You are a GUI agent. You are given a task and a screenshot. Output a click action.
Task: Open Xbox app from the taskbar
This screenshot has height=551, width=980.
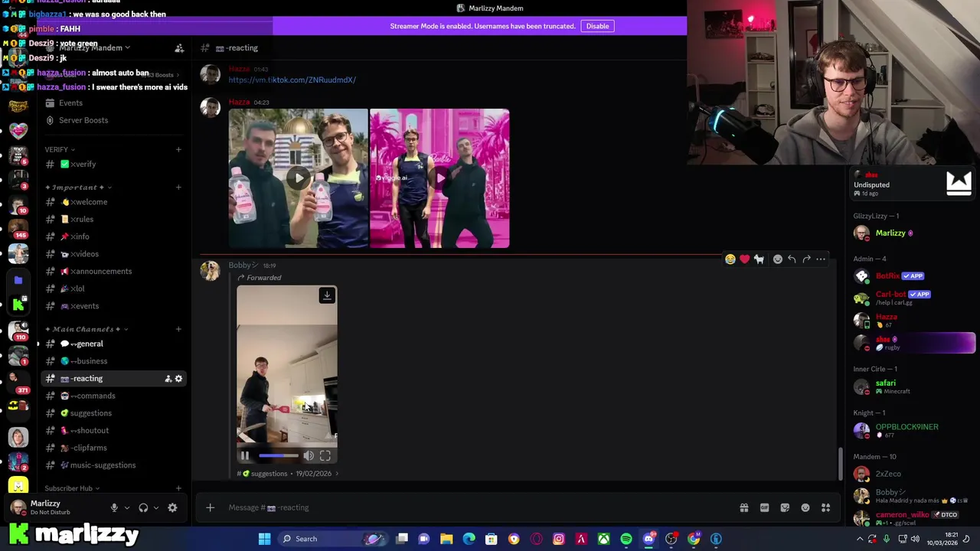point(604,539)
